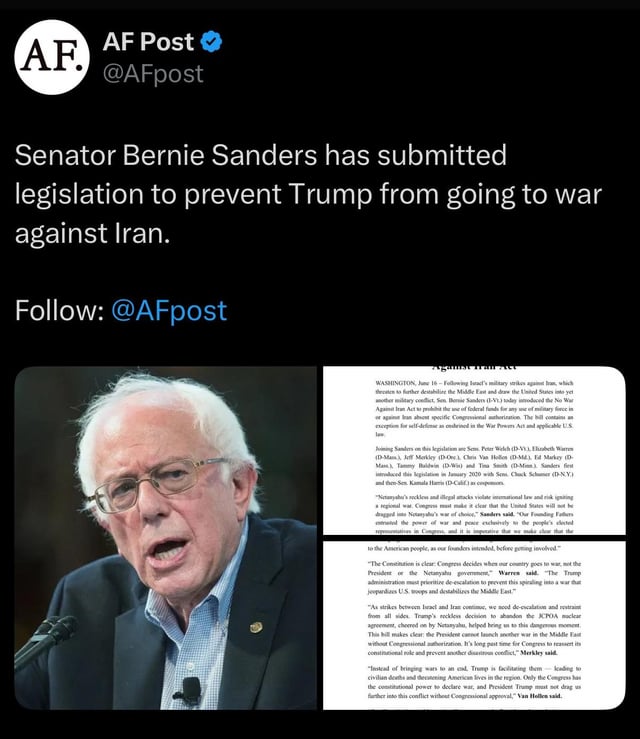This screenshot has width=640, height=739.
Task: Click the "The Constitution is clear" Warren quote
Action: (474, 577)
